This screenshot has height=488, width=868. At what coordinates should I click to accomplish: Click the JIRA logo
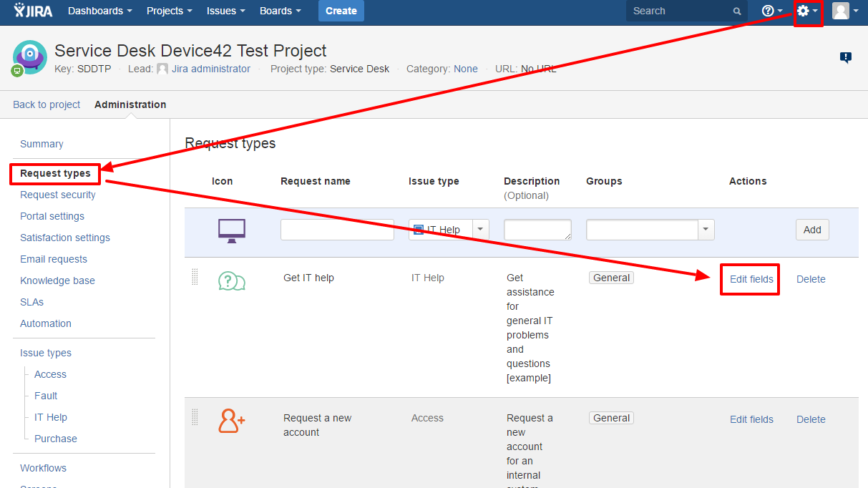[33, 11]
